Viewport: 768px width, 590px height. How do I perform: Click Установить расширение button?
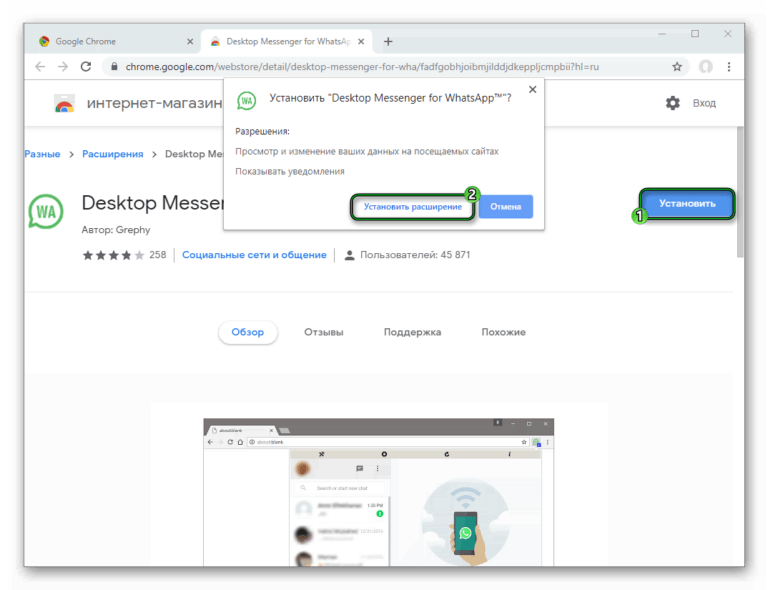point(412,207)
